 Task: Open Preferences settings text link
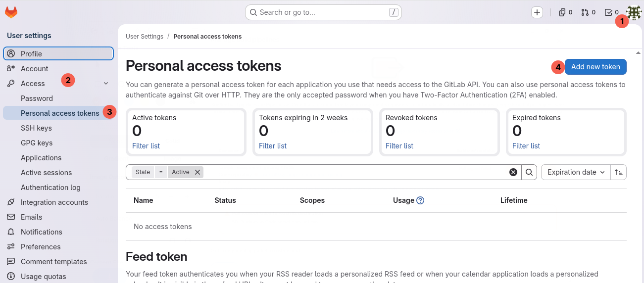tap(41, 246)
